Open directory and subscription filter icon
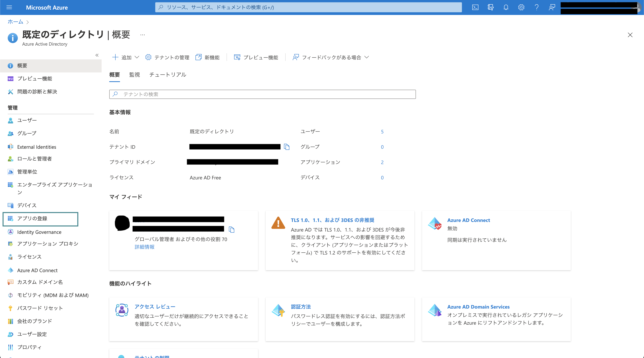644x358 pixels. (x=490, y=7)
